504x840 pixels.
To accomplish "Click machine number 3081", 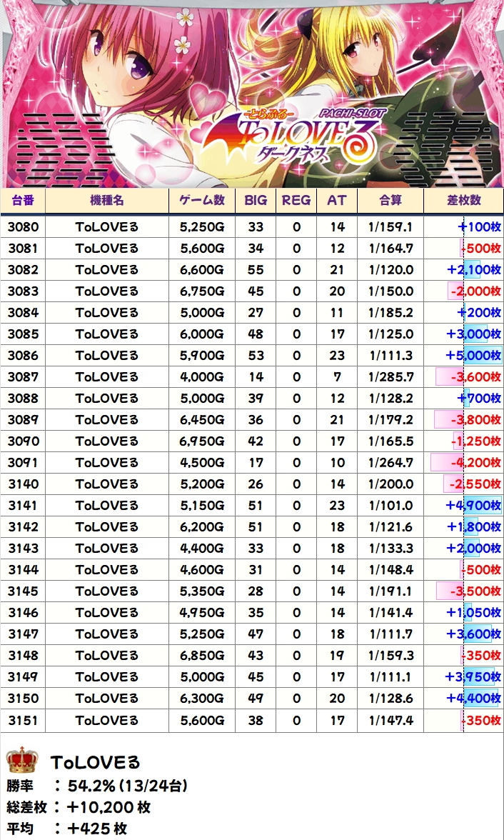I will 23,249.
